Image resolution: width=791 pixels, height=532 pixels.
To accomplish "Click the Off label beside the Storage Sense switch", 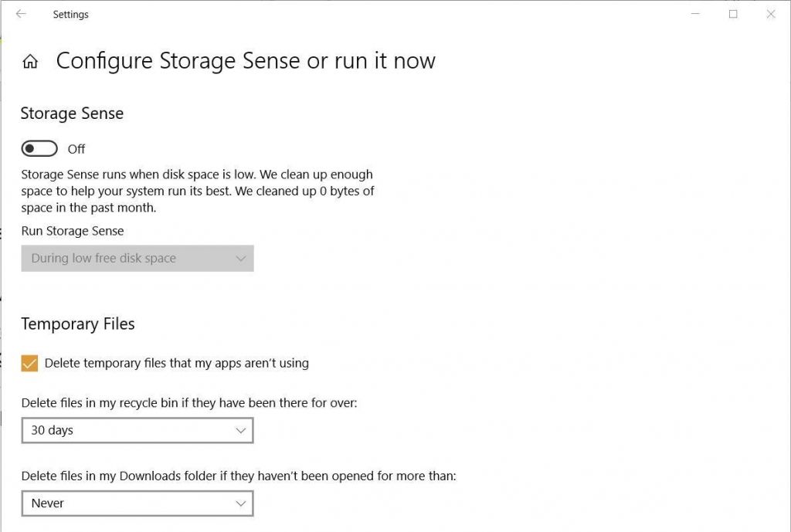I will (x=76, y=148).
